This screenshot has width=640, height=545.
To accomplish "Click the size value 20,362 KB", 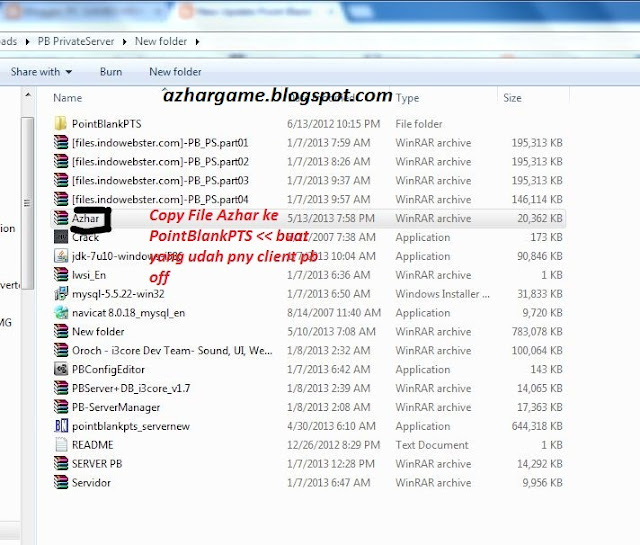I will click(540, 218).
